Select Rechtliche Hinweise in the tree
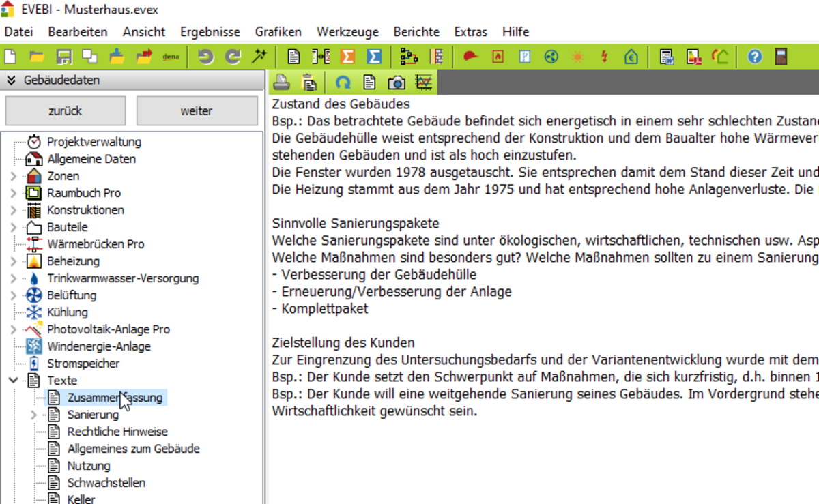The image size is (819, 504). pos(117,432)
